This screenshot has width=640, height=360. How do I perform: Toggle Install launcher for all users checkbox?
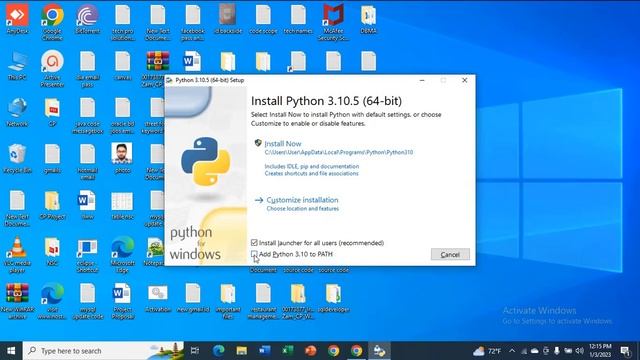[254, 243]
